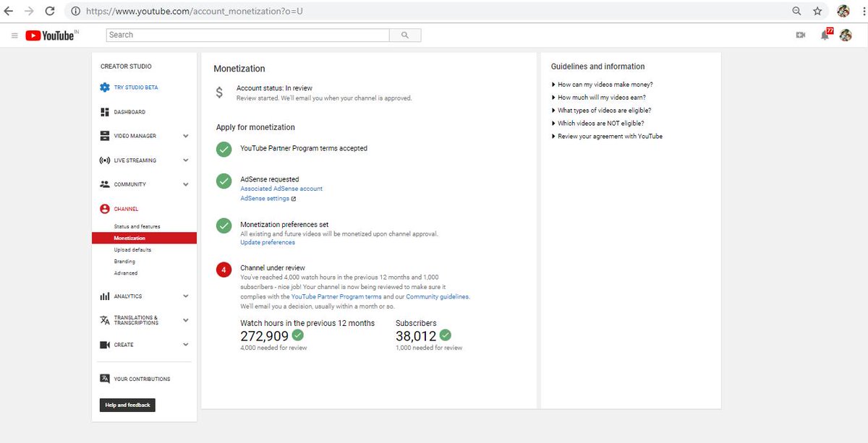Click the Translations & Transcriptions icon
868x443 pixels.
(x=105, y=320)
